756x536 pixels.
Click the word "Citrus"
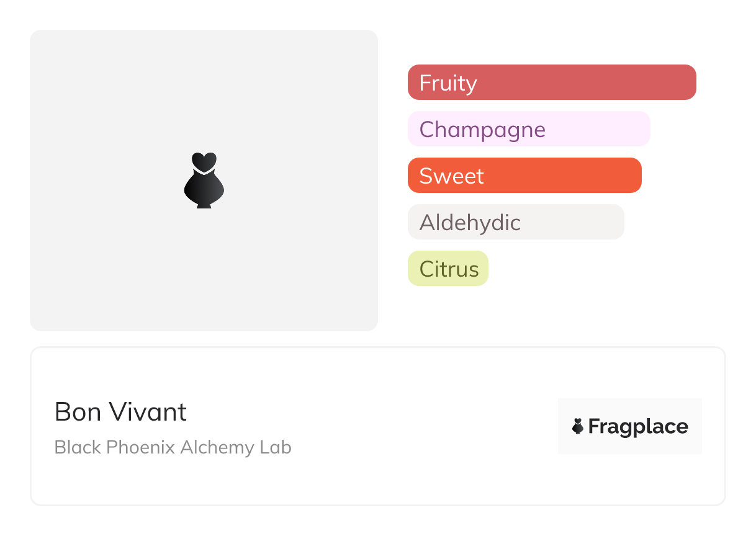coord(449,269)
